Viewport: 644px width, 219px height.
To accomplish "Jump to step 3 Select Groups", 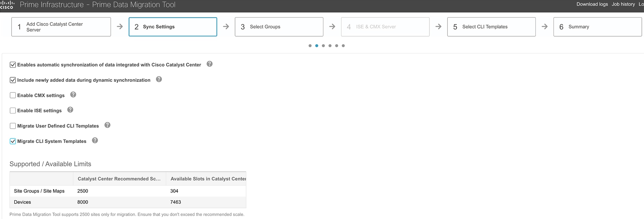I will tap(279, 27).
